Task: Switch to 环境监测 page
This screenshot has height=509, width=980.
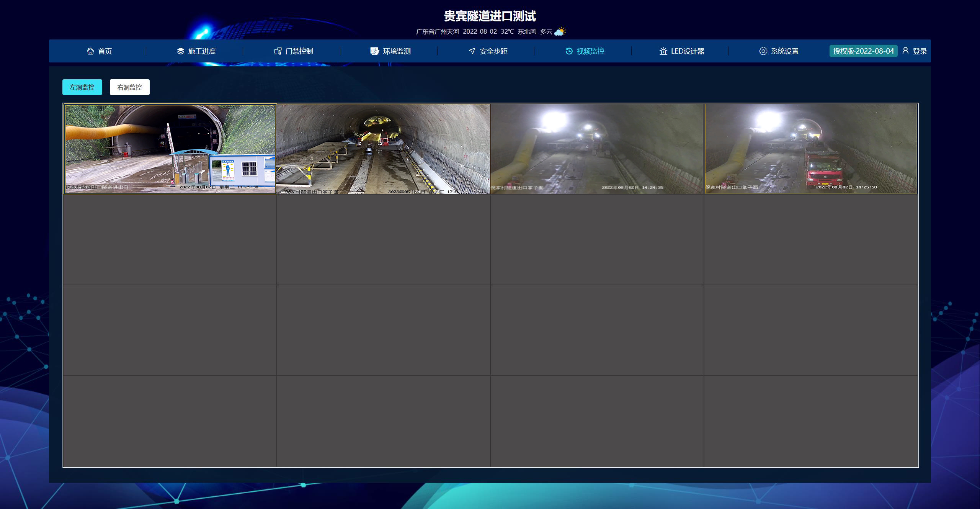Action: [390, 51]
